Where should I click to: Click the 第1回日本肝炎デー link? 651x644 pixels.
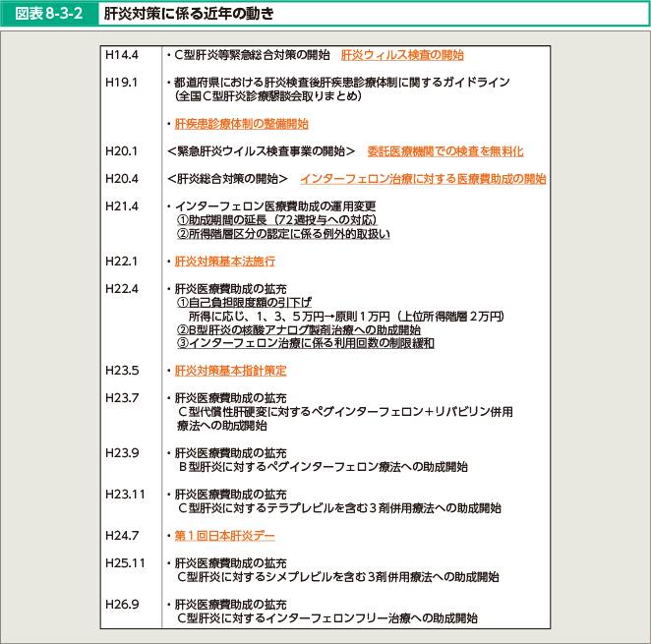tap(224, 536)
